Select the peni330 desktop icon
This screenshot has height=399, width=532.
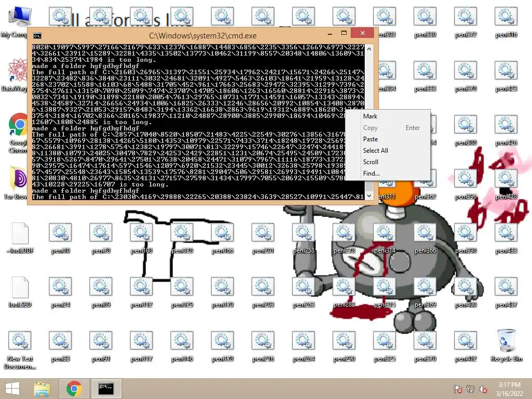point(425,22)
